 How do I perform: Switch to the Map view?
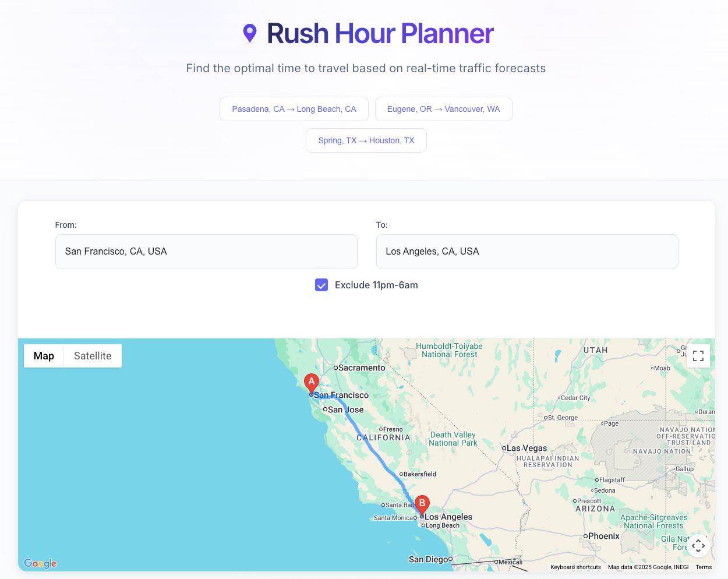click(44, 355)
